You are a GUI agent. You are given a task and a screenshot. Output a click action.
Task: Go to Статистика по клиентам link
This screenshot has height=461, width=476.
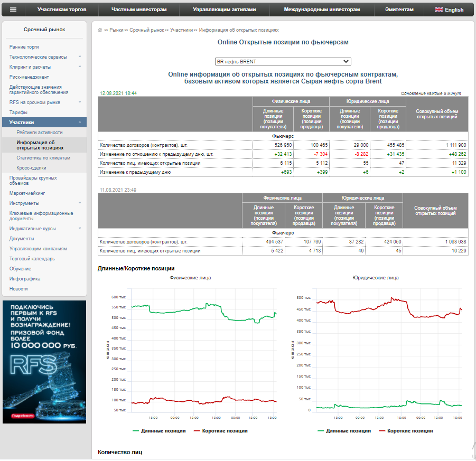[43, 158]
